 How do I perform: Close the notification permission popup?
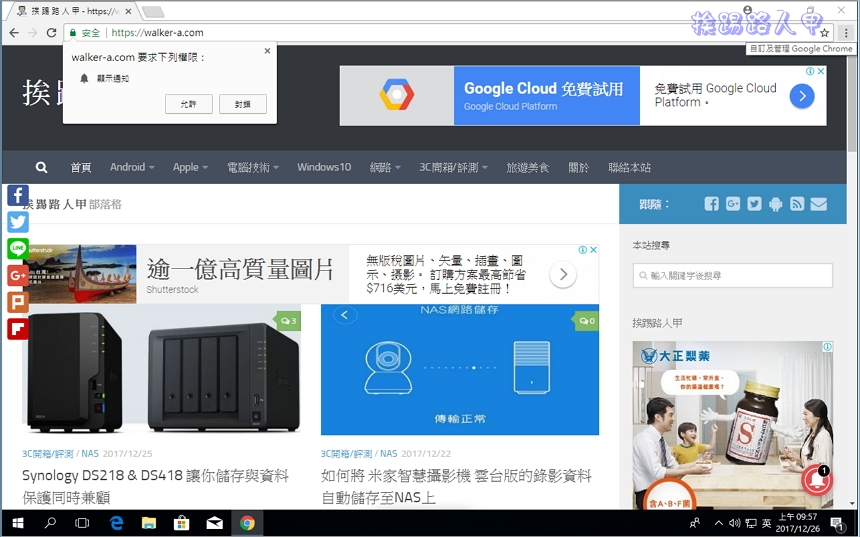click(267, 51)
